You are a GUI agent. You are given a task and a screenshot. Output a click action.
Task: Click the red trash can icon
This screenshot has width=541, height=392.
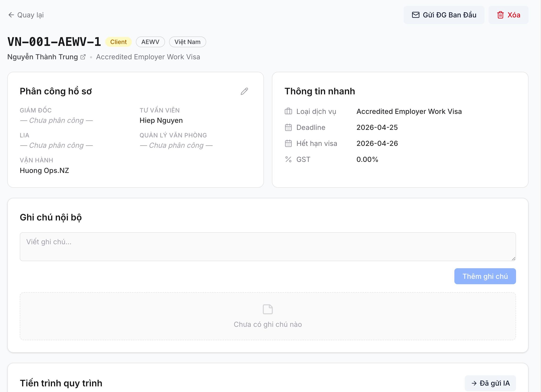[x=500, y=15]
